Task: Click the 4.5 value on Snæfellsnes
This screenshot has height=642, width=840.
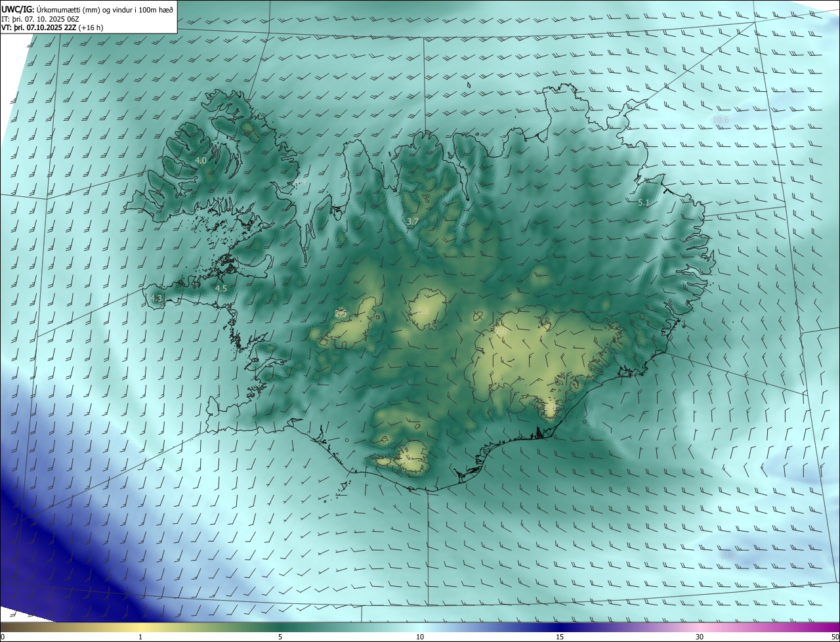Action: point(221,288)
